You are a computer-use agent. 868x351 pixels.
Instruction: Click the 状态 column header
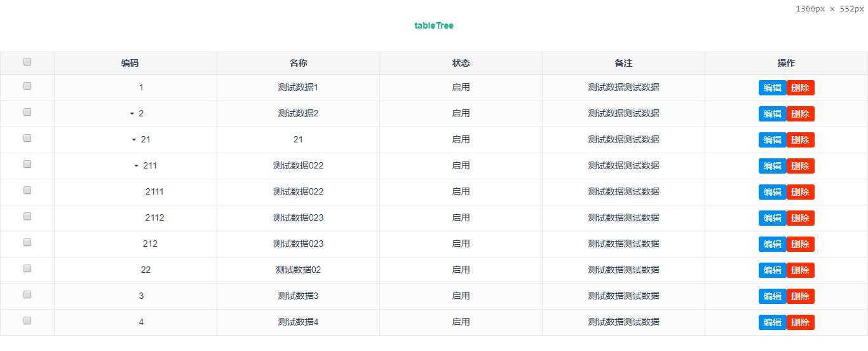[461, 63]
